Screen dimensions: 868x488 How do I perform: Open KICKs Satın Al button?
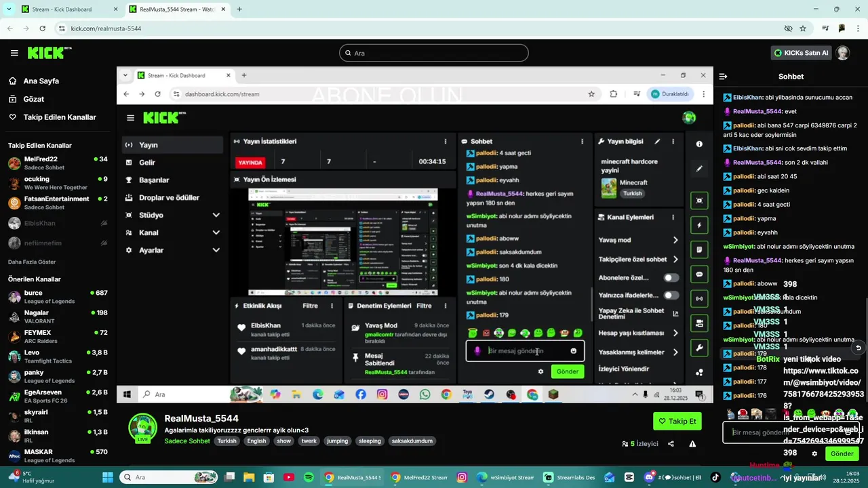(801, 53)
